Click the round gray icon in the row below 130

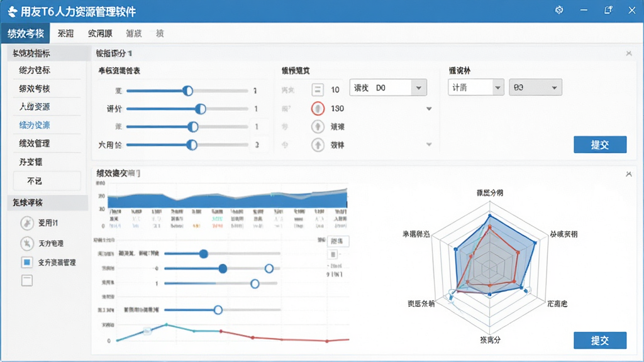click(318, 127)
